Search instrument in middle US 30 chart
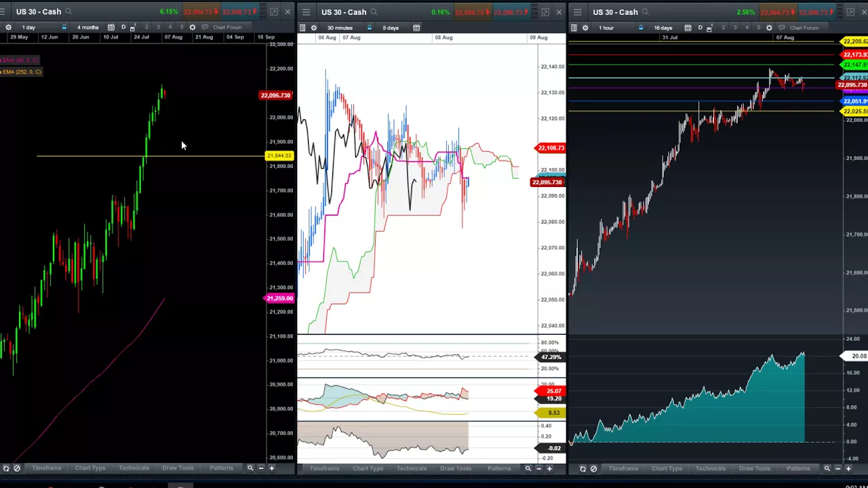The width and height of the screenshot is (868, 488). tap(374, 12)
